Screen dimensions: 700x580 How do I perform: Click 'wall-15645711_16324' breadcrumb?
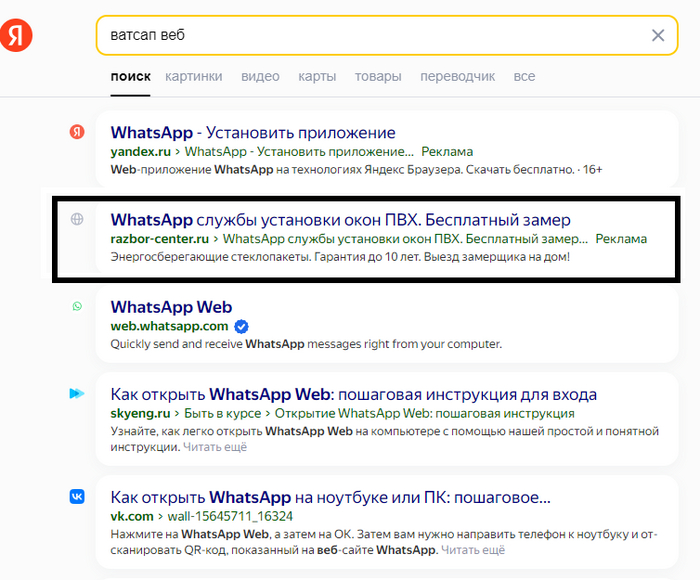tap(230, 517)
